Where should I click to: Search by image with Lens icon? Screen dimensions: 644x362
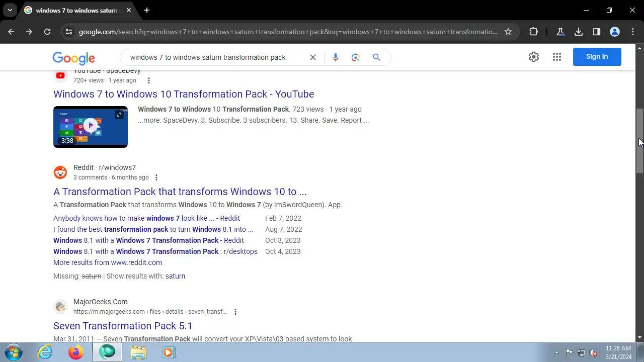click(x=356, y=57)
